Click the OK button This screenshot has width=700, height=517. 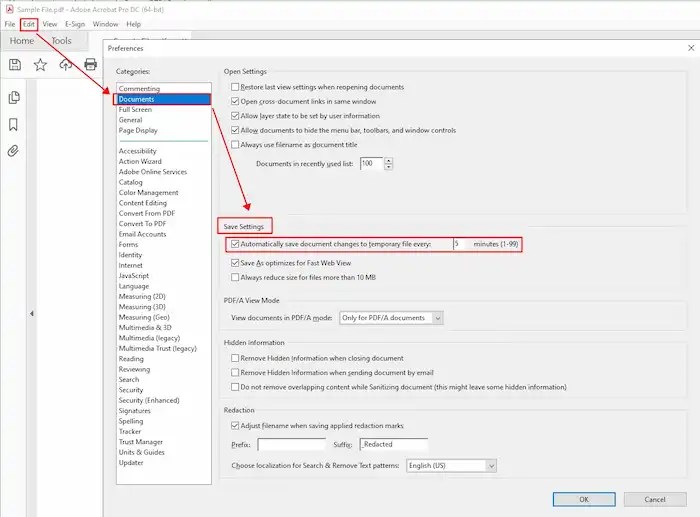point(584,500)
